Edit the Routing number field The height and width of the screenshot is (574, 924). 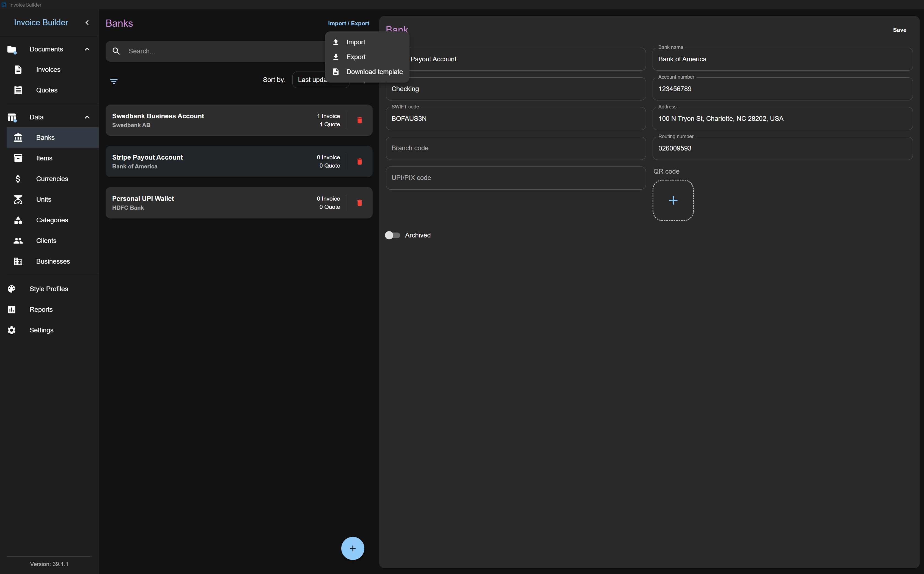782,148
